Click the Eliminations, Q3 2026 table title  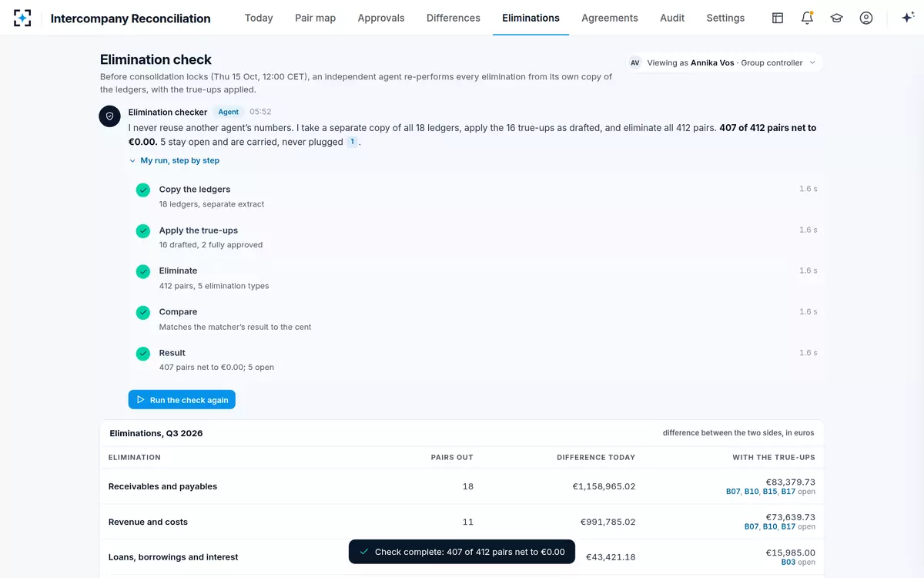coord(156,433)
